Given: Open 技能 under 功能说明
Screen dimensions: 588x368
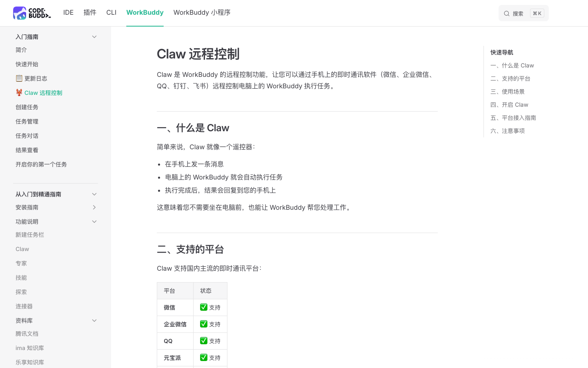Looking at the screenshot, I should [21, 278].
